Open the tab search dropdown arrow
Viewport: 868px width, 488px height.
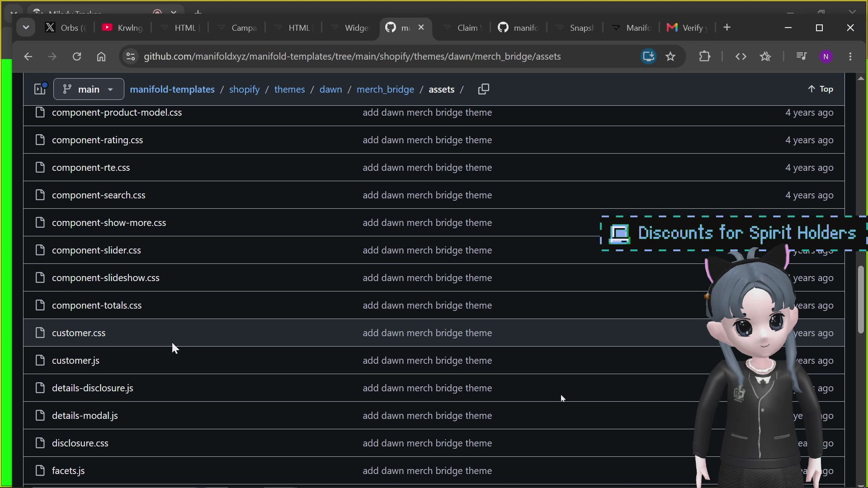click(26, 28)
